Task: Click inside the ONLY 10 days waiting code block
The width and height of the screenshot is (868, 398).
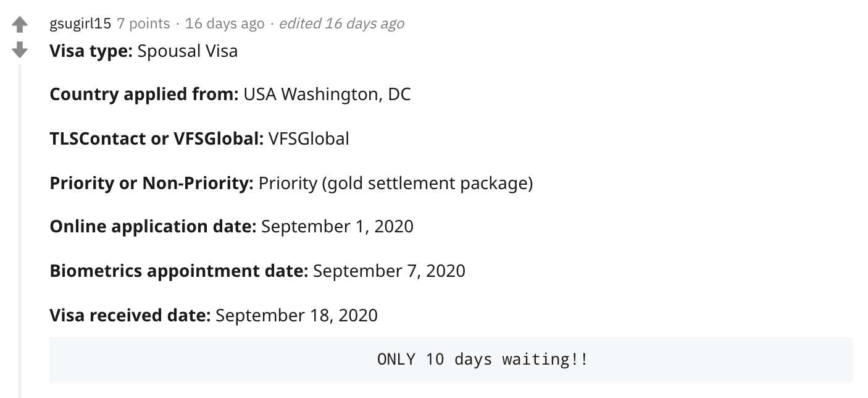Action: [451, 359]
